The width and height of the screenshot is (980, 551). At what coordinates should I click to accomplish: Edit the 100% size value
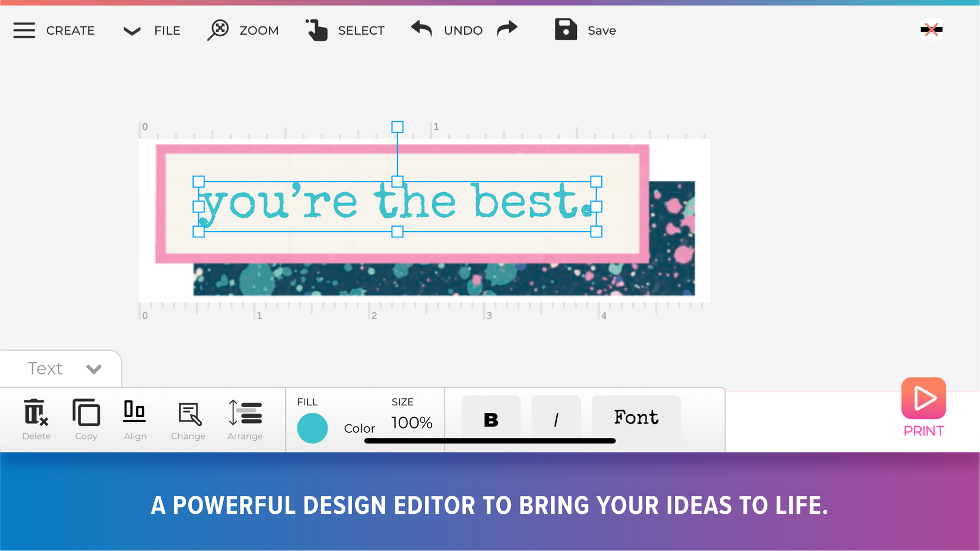tap(412, 422)
